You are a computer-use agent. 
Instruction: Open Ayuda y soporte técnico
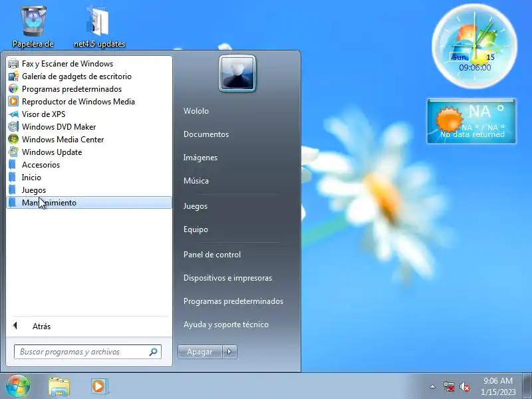(226, 325)
